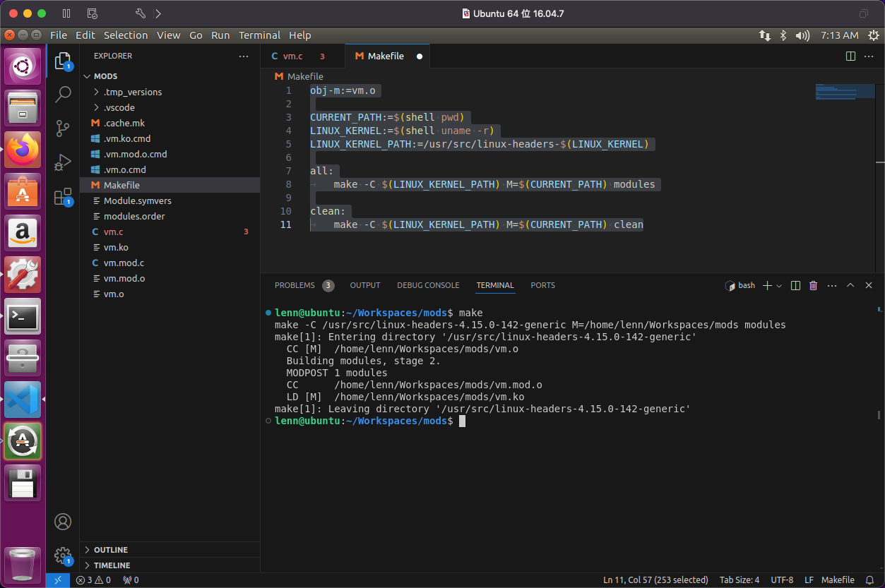The height and width of the screenshot is (588, 885).
Task: Switch to the DEBUG CONSOLE tab
Action: pyautogui.click(x=428, y=285)
